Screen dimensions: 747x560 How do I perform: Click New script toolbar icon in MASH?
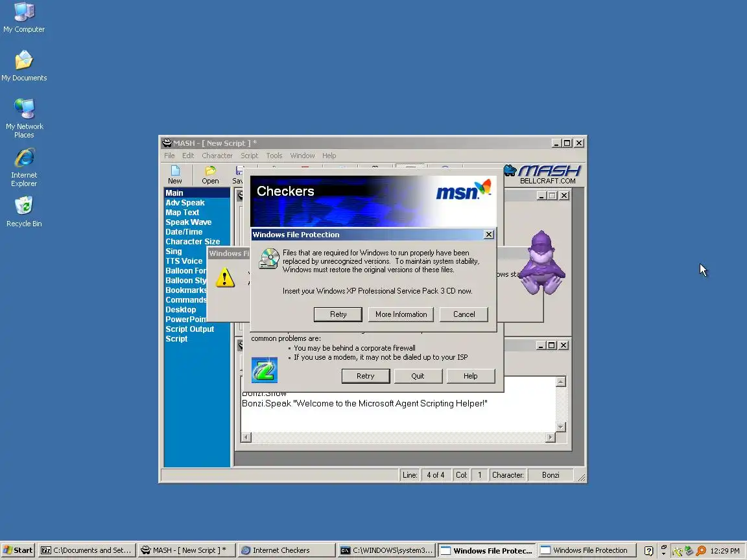pyautogui.click(x=175, y=175)
